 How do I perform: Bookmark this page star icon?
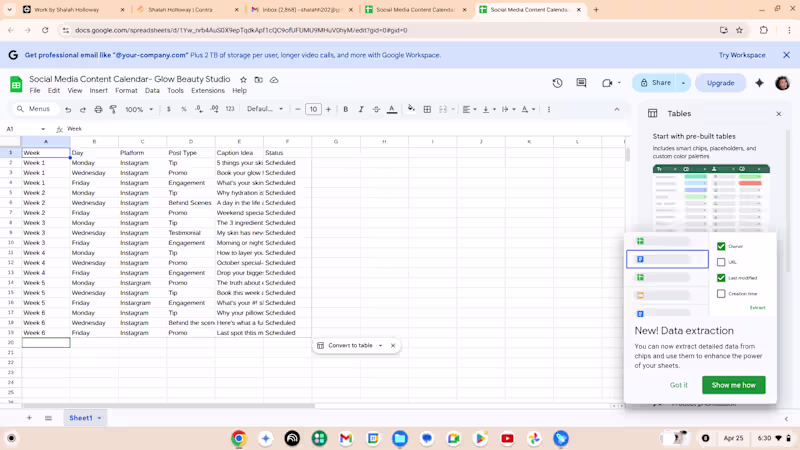739,30
